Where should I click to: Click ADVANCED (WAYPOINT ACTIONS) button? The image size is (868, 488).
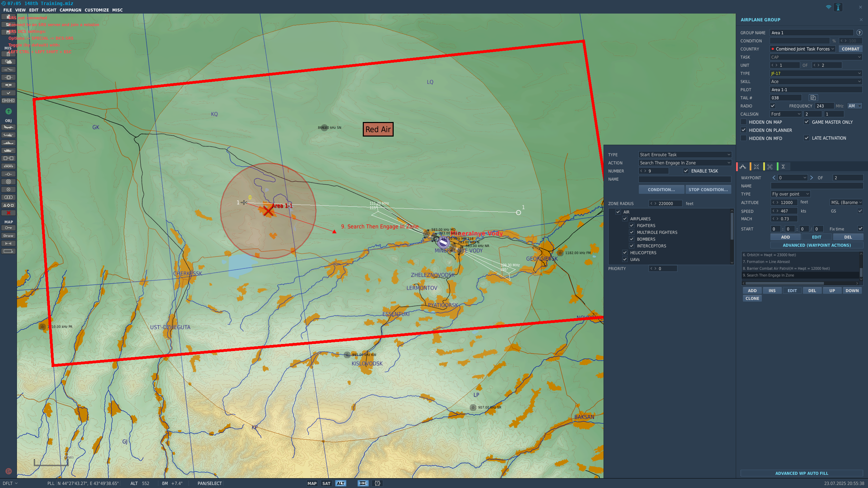(816, 245)
